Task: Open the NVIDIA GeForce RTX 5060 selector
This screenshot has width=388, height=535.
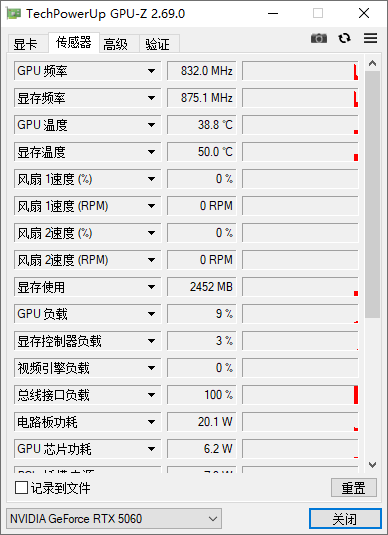Action: (x=114, y=519)
